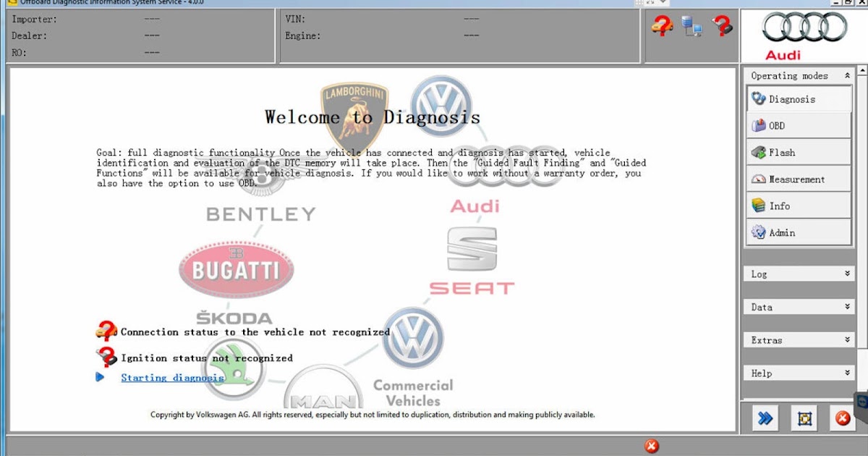The width and height of the screenshot is (868, 456).
Task: Open the Info mode
Action: tap(799, 206)
